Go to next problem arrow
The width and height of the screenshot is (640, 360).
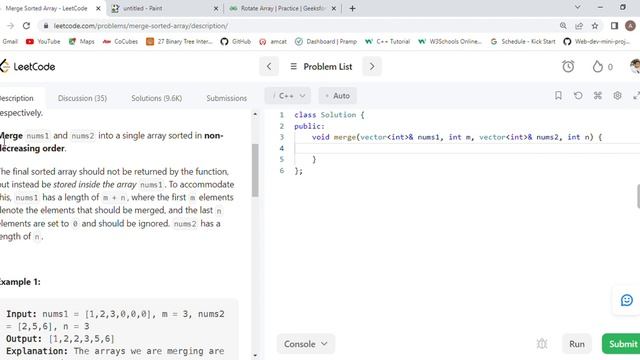pyautogui.click(x=372, y=67)
